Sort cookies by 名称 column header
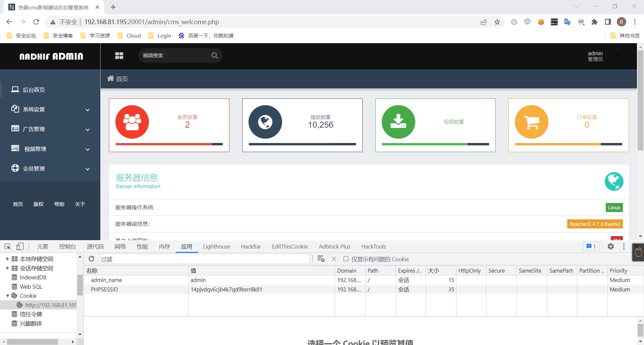644x345 pixels. tap(136, 271)
